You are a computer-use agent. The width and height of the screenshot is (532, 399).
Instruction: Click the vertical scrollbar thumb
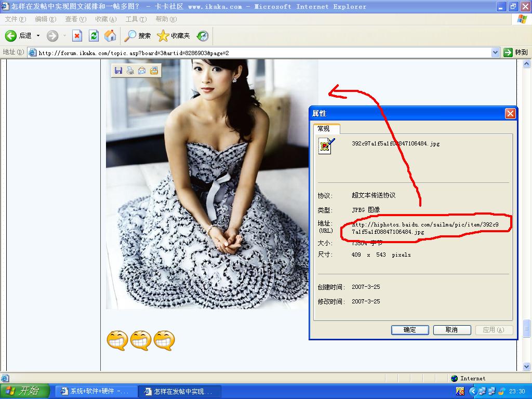(x=527, y=328)
